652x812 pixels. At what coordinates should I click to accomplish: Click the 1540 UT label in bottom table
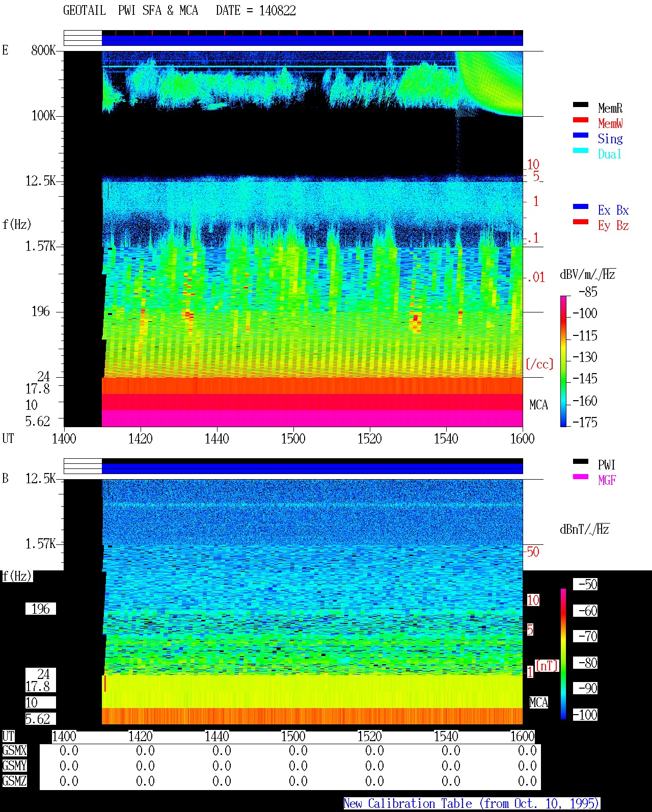446,737
